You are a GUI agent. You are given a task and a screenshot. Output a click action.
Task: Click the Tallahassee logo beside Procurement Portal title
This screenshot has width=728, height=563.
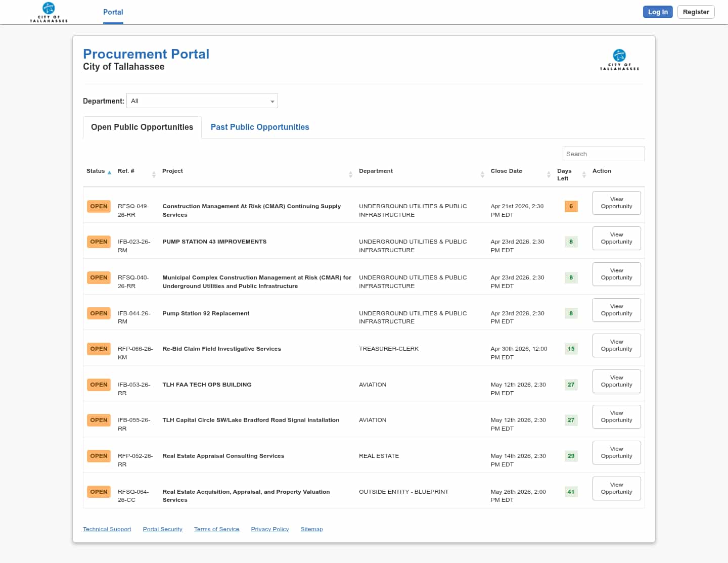pyautogui.click(x=619, y=60)
